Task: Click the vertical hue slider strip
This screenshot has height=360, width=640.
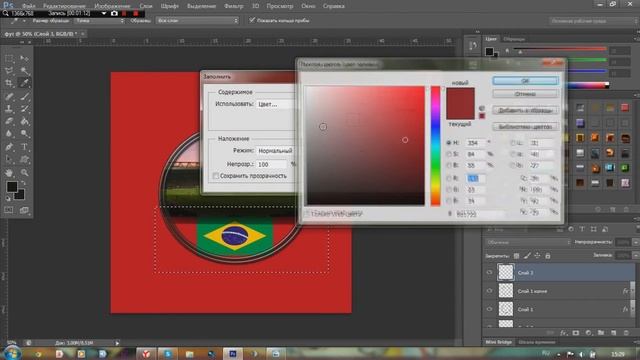Action: tap(436, 146)
